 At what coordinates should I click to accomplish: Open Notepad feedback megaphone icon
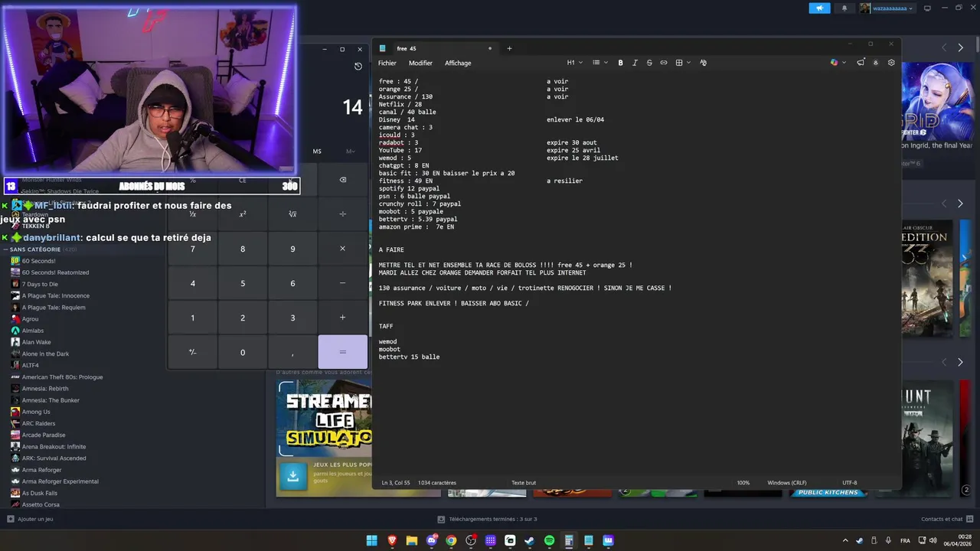tap(861, 63)
